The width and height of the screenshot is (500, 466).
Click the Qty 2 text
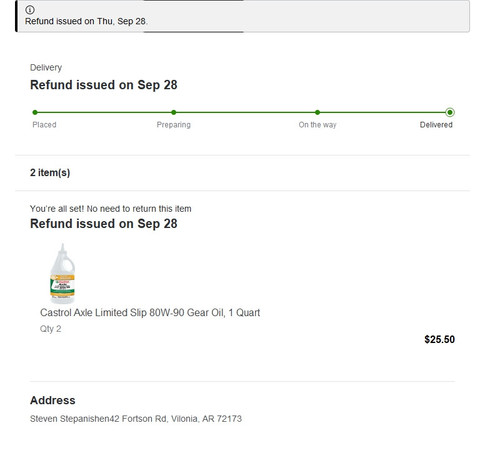coord(50,329)
